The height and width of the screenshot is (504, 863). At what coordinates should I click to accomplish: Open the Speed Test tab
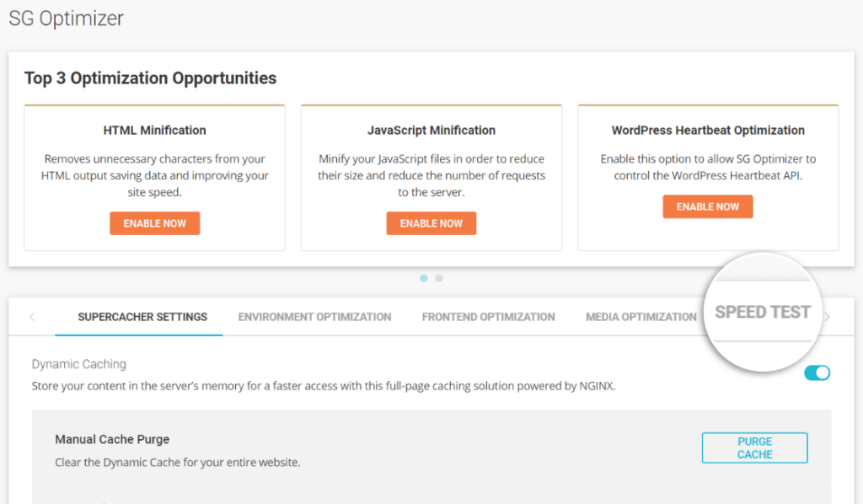tap(762, 312)
